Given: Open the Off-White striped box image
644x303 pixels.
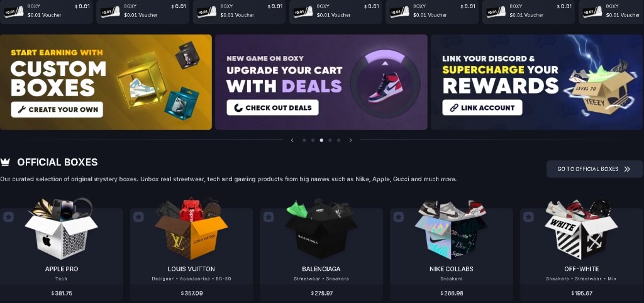Looking at the screenshot, I should point(581,229).
